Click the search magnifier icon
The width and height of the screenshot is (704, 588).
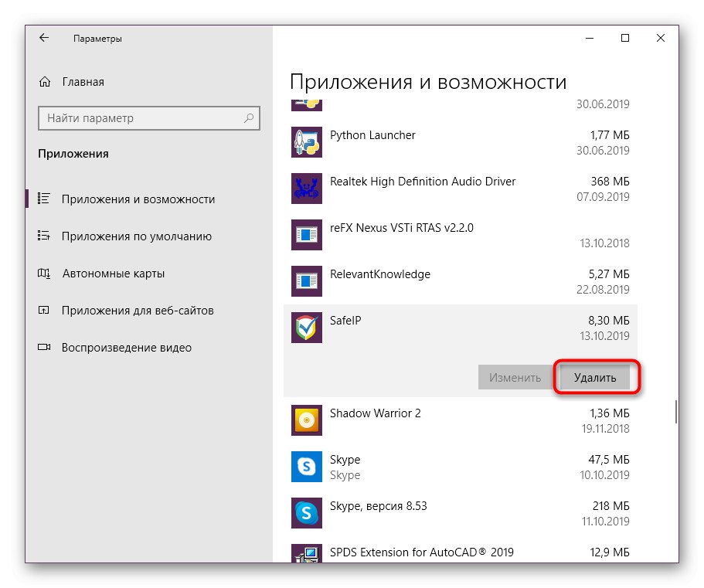coord(249,118)
